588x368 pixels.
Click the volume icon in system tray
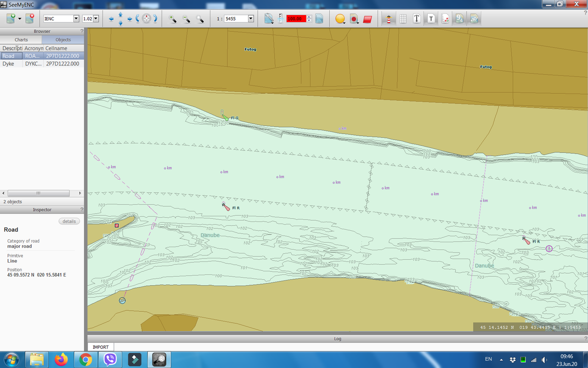(x=544, y=359)
